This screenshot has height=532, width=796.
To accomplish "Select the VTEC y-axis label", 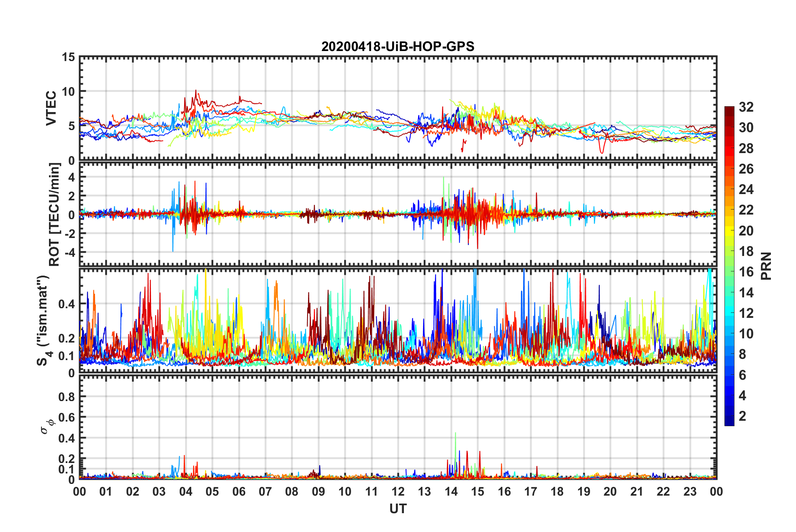I will (x=51, y=108).
